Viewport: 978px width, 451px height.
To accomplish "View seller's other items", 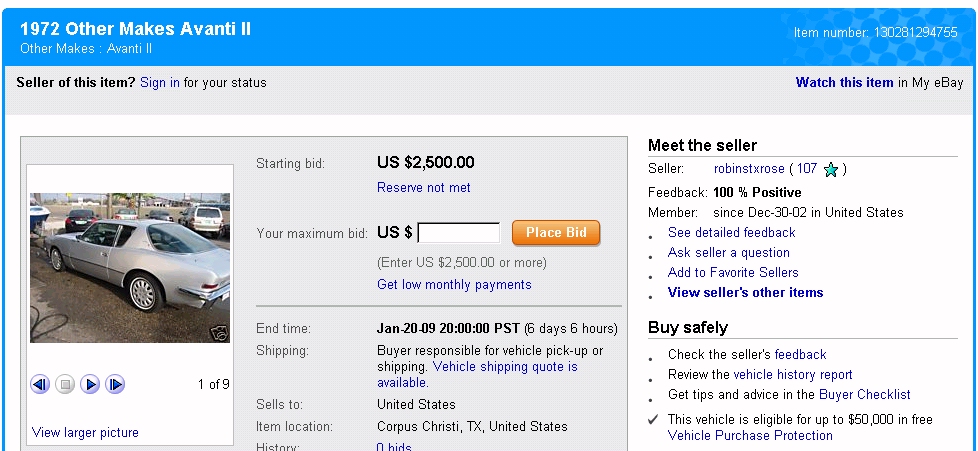I will tap(745, 293).
